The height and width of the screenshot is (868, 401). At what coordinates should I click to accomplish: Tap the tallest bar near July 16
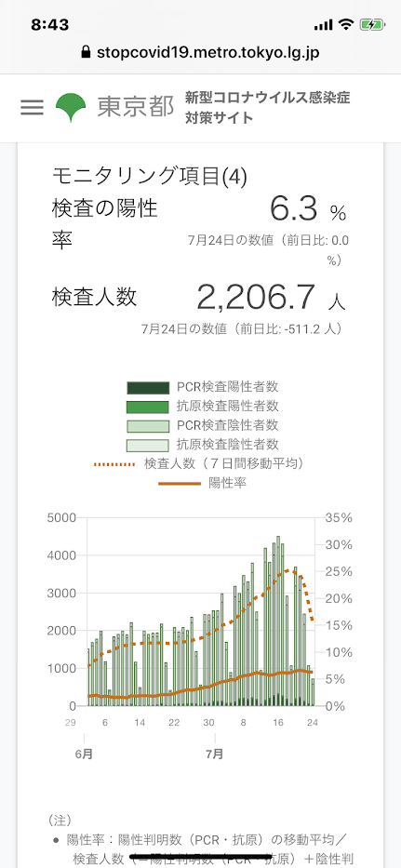click(278, 621)
